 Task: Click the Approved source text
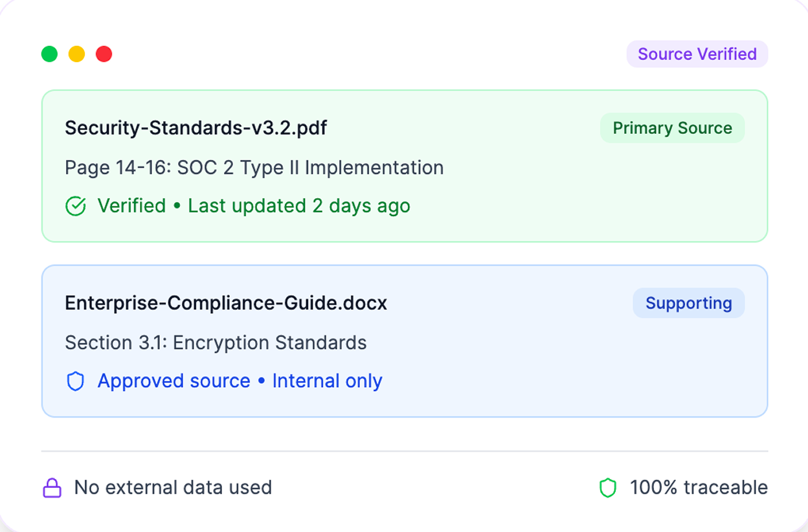click(174, 381)
